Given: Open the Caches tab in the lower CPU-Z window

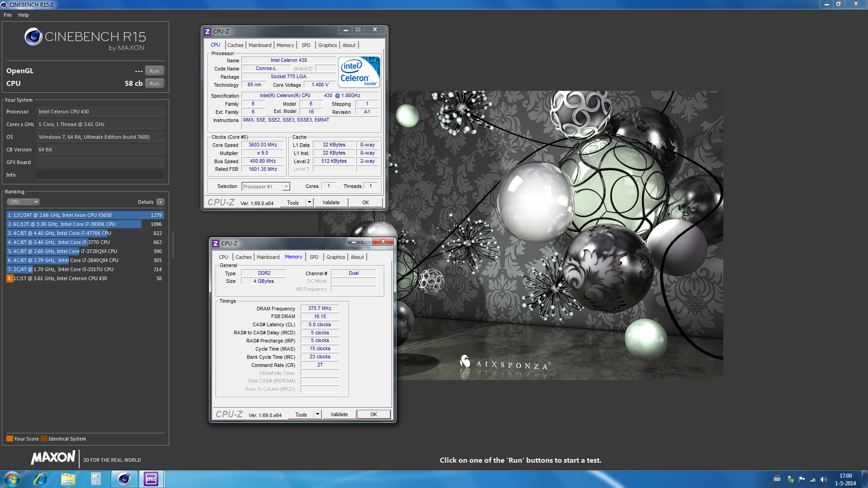Looking at the screenshot, I should 244,257.
